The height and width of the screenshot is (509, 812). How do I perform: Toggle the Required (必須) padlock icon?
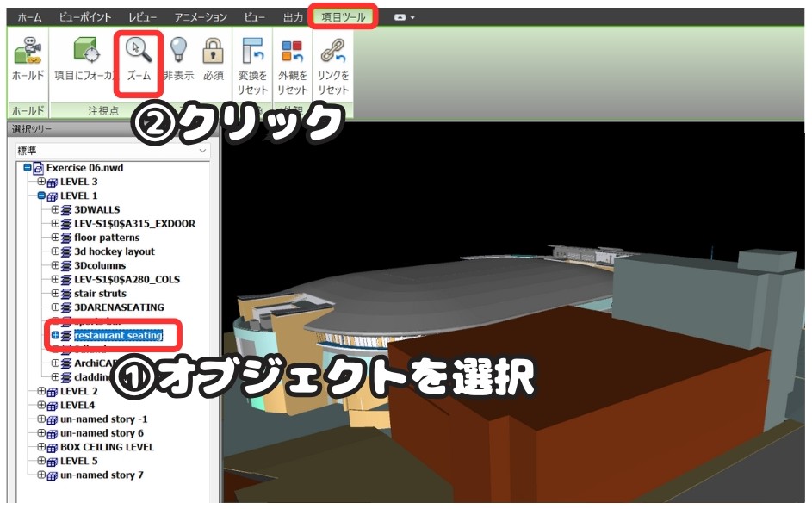pos(213,53)
